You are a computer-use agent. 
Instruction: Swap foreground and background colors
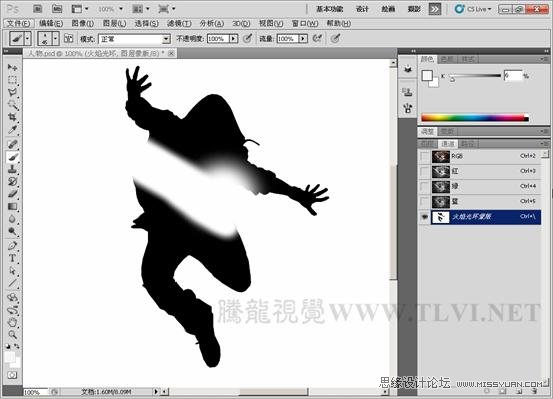coord(16,346)
